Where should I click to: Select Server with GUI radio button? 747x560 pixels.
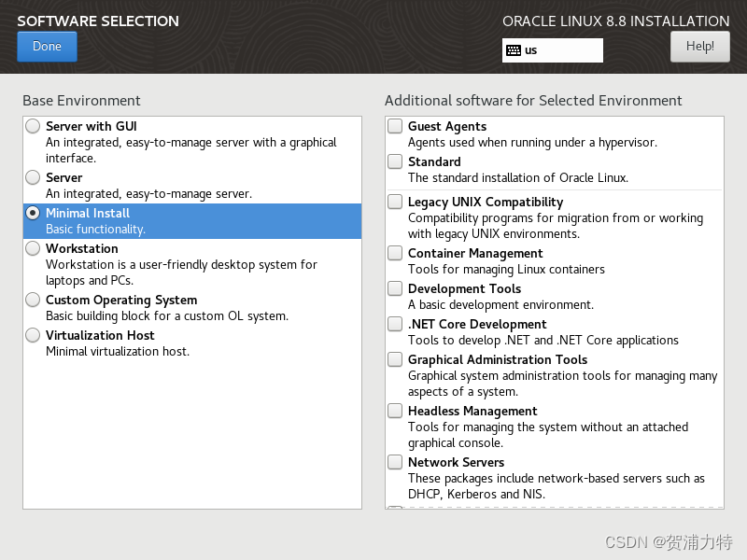pos(33,126)
